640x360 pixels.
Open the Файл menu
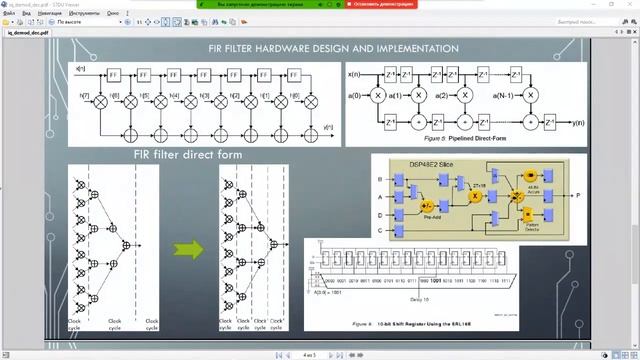coord(9,13)
